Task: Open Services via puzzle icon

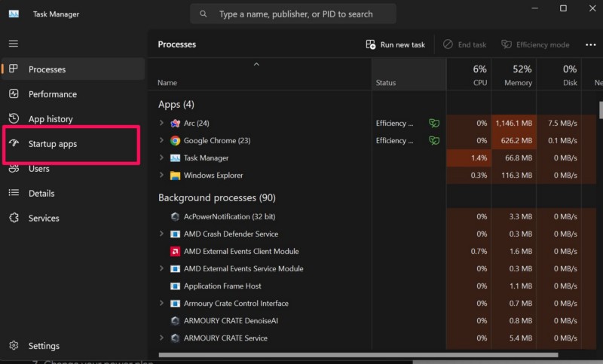Action: click(14, 218)
